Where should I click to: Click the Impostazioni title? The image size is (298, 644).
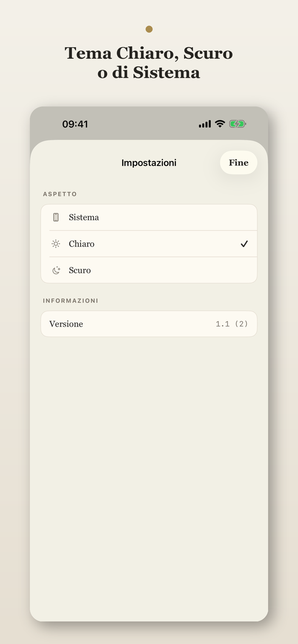tap(149, 162)
